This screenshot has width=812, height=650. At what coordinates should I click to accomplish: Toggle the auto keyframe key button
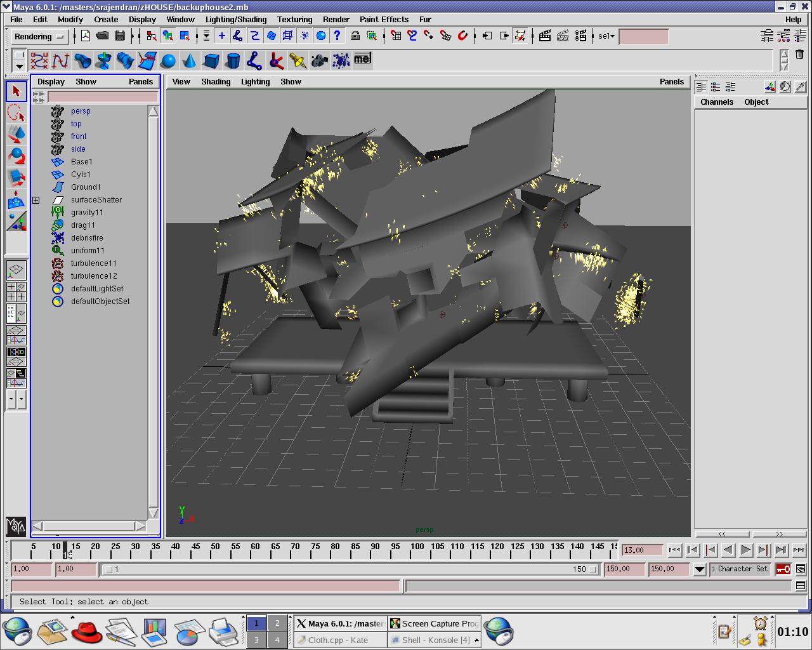coord(783,569)
